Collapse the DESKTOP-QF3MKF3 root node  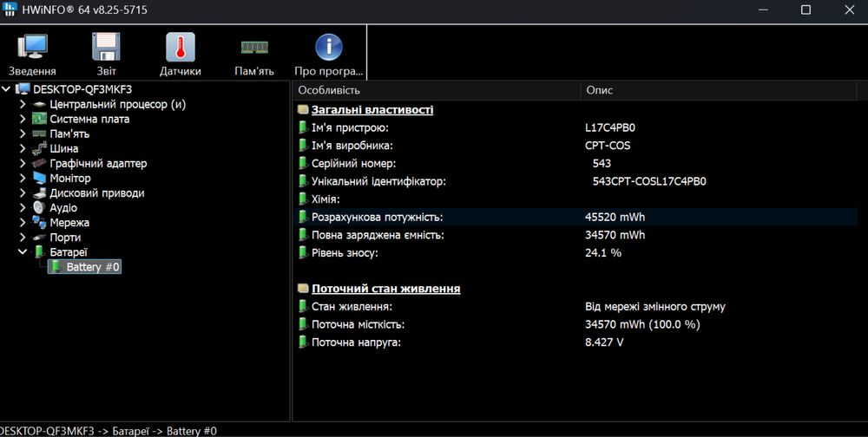click(6, 89)
